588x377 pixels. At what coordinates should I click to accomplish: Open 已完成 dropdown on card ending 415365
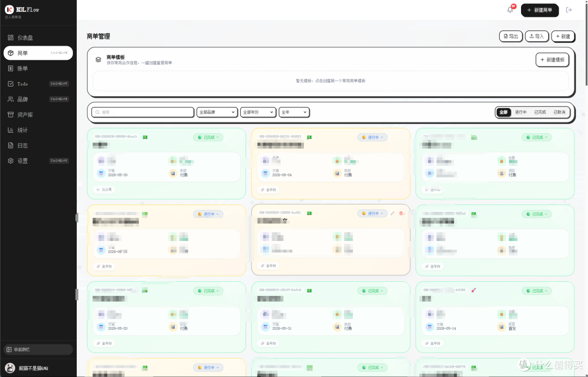[x=537, y=291]
